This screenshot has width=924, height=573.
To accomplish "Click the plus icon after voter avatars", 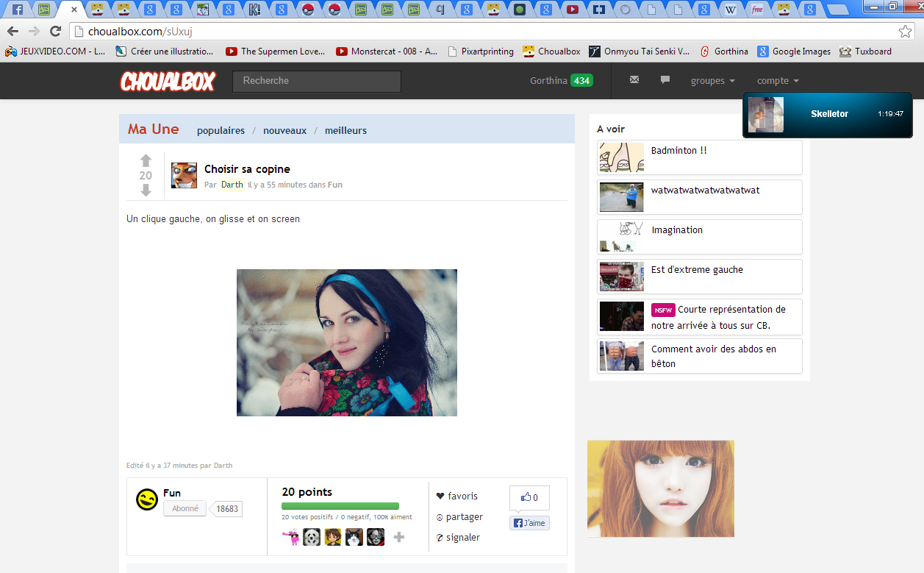I will 399,538.
